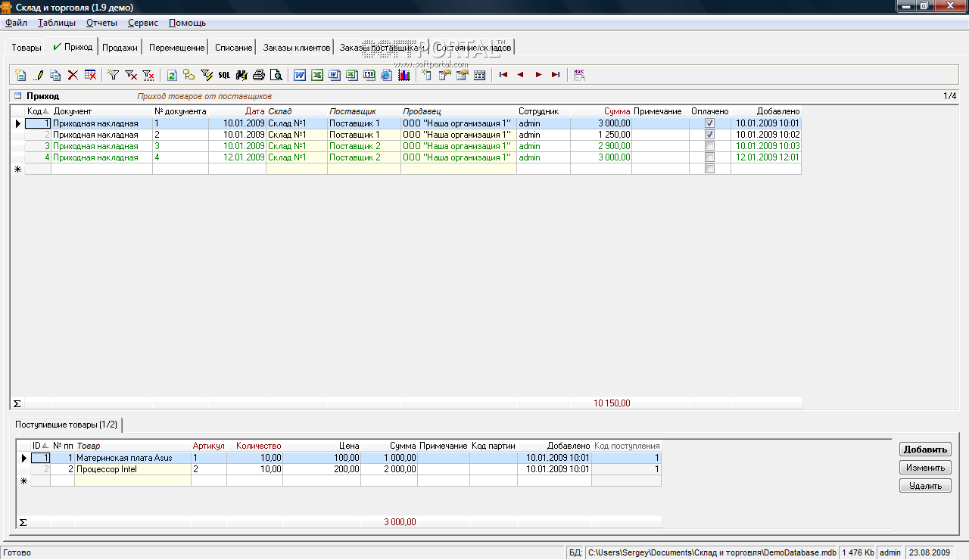Click the binoculars search icon
The image size is (969, 560).
241,75
